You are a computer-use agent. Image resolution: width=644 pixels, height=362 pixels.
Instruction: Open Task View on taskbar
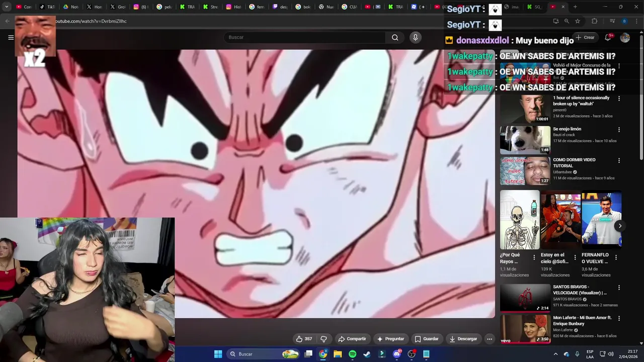(308, 354)
